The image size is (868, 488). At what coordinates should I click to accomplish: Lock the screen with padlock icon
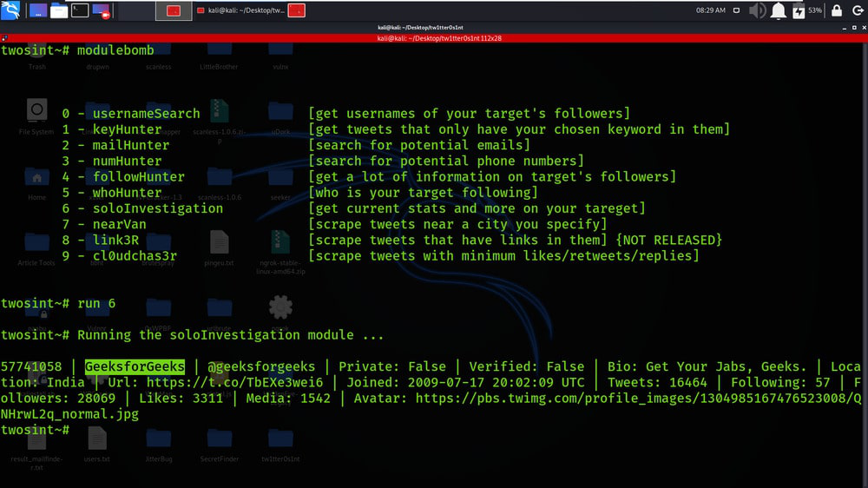point(837,10)
